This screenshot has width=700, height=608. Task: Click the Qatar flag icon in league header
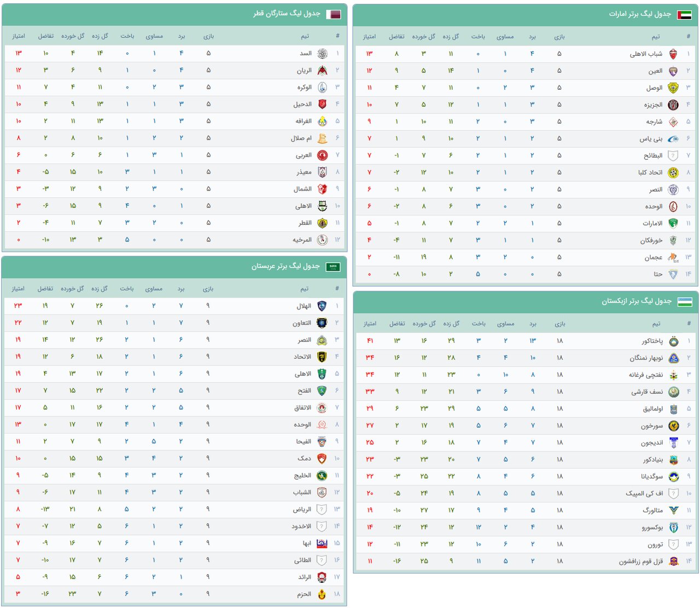(334, 14)
